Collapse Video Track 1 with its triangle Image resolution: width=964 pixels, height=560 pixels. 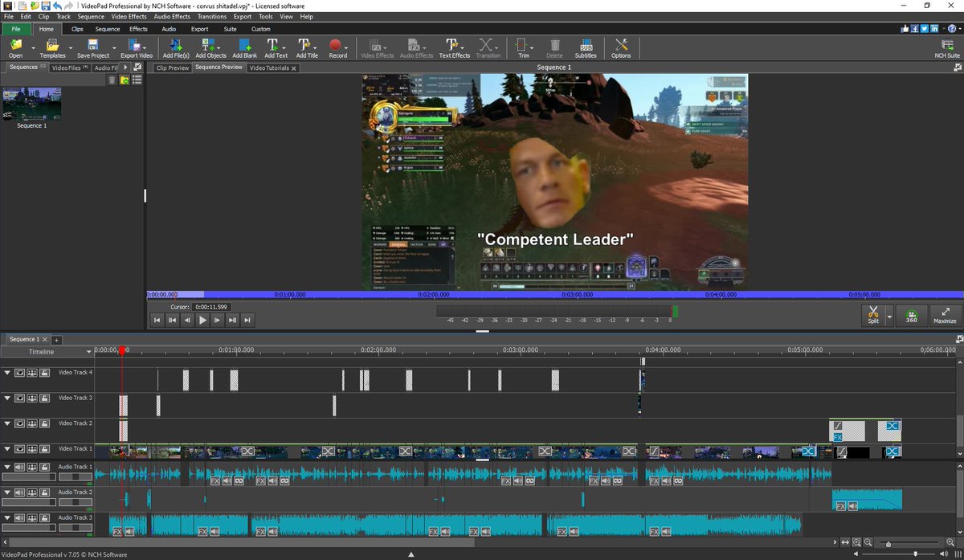(x=7, y=449)
